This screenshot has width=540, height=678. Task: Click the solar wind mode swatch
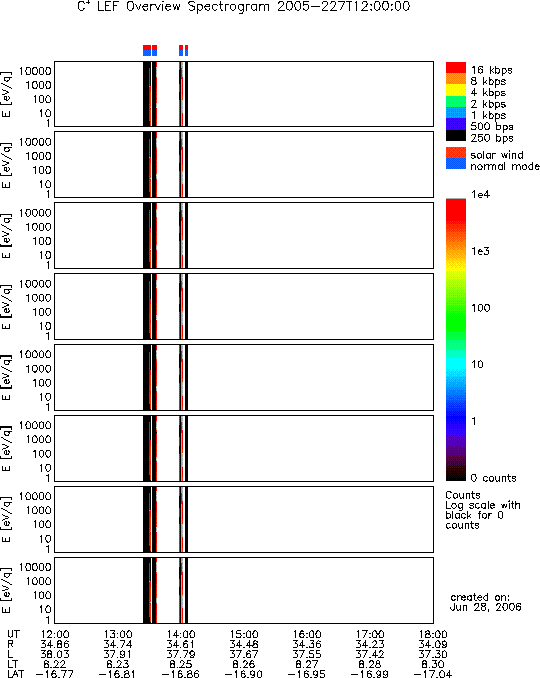point(456,153)
